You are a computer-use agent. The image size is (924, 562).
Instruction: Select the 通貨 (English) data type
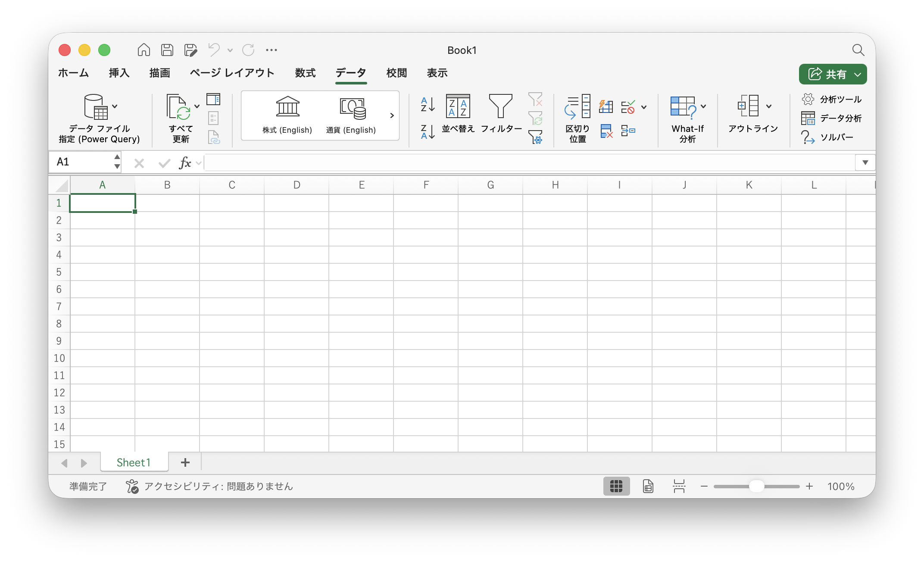[x=351, y=116]
